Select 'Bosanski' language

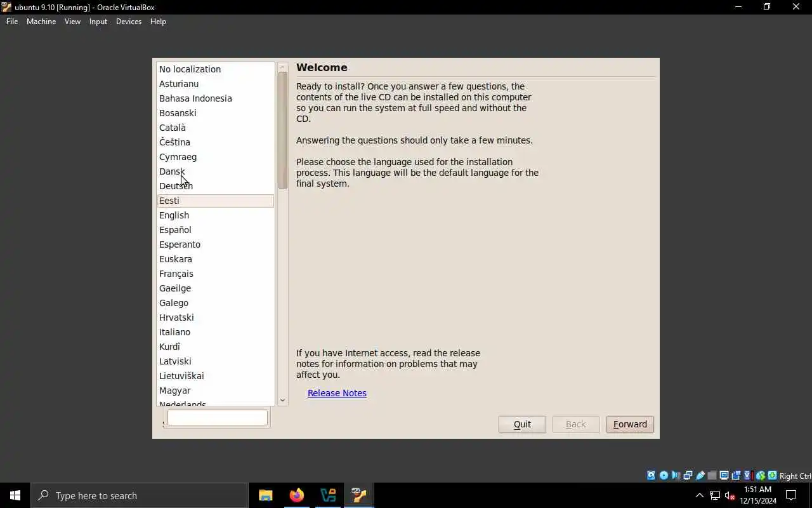(216, 113)
